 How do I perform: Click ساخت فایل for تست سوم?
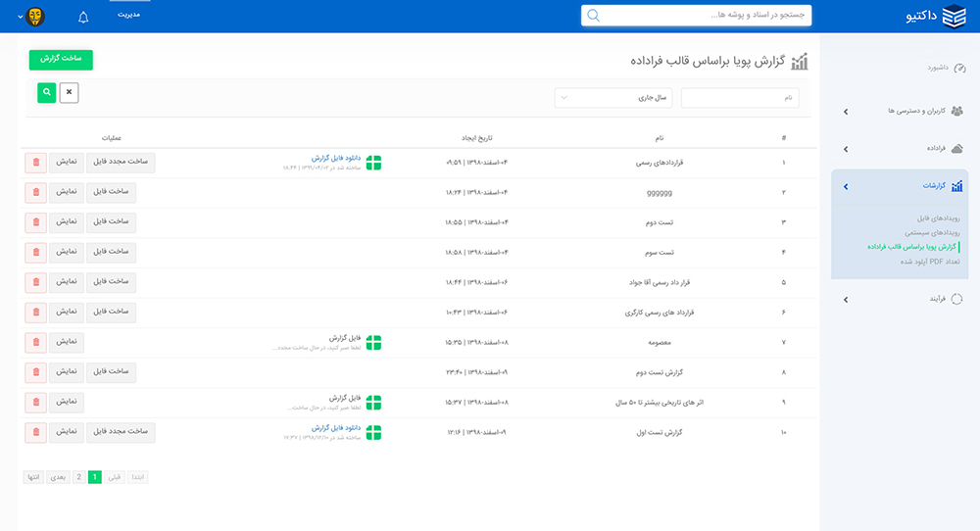click(112, 253)
